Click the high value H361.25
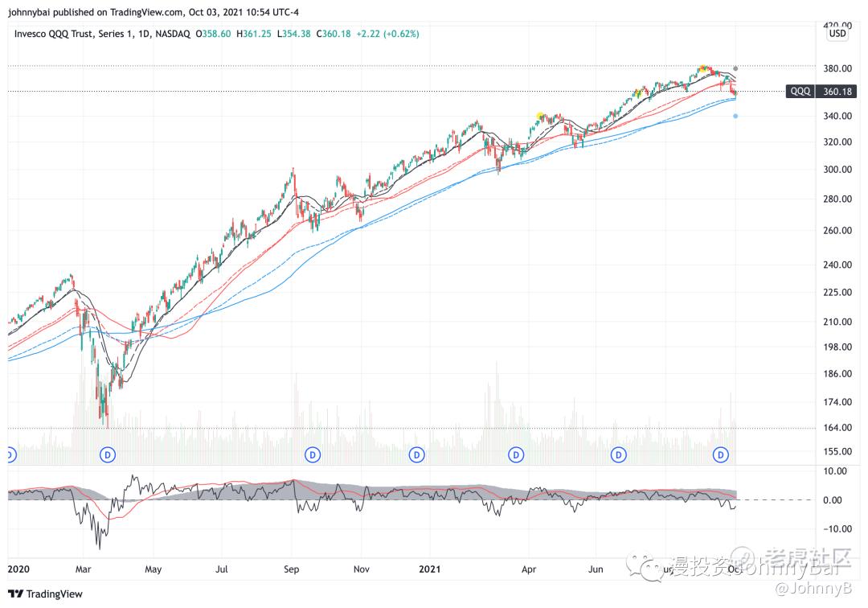The image size is (868, 608). (x=253, y=34)
